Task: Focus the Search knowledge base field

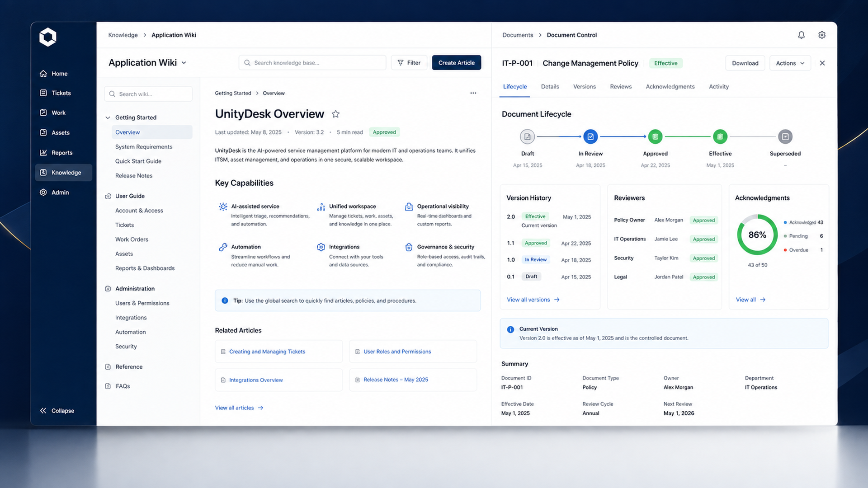Action: [312, 63]
